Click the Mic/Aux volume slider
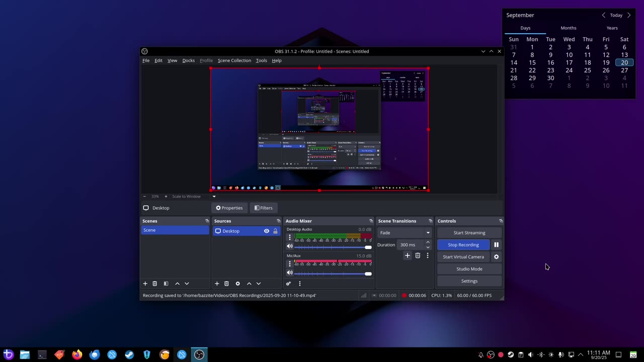Image resolution: width=644 pixels, height=362 pixels. pos(332,274)
